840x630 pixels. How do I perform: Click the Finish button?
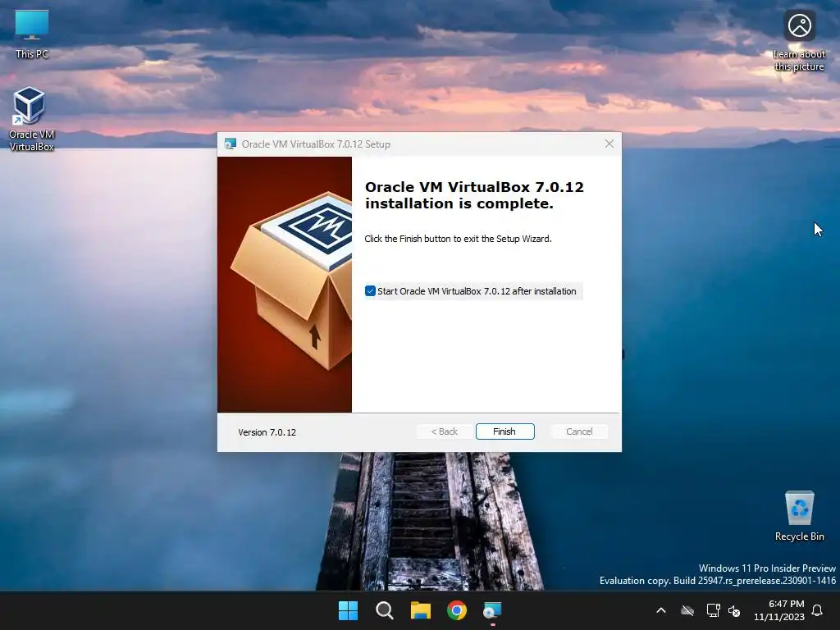pos(504,431)
